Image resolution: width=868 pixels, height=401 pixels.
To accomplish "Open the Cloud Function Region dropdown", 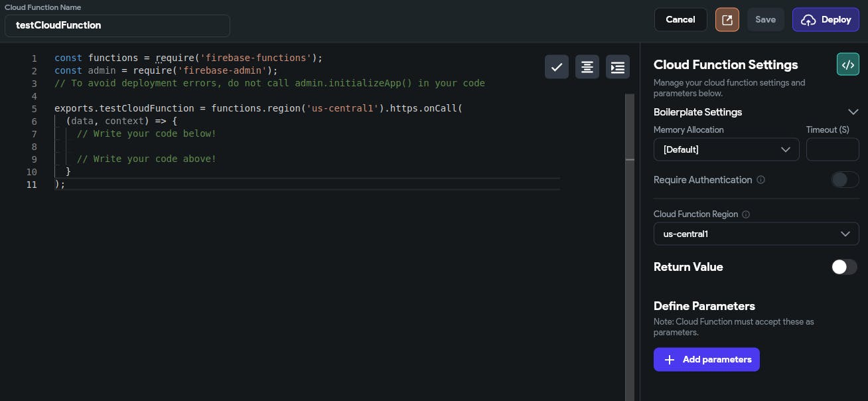I will click(756, 234).
